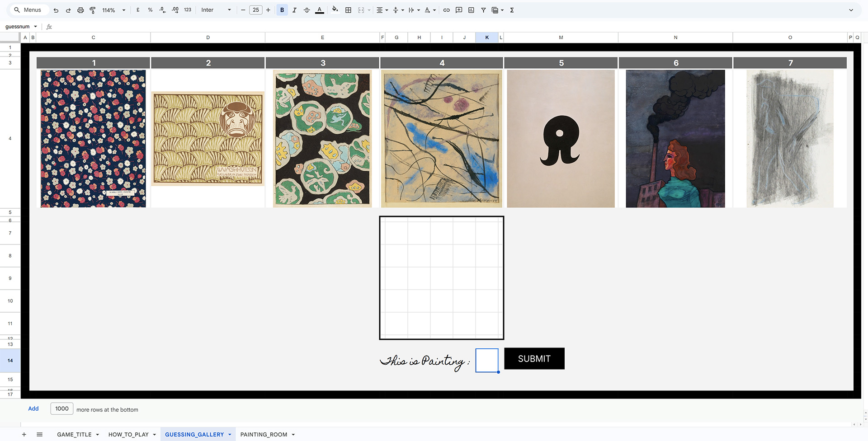Click the Print icon
The width and height of the screenshot is (868, 441).
[x=80, y=10]
